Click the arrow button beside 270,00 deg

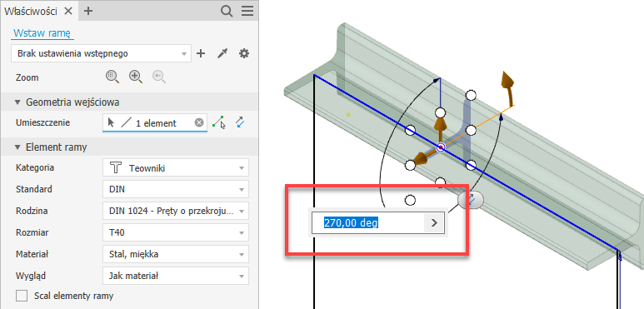[x=434, y=223]
